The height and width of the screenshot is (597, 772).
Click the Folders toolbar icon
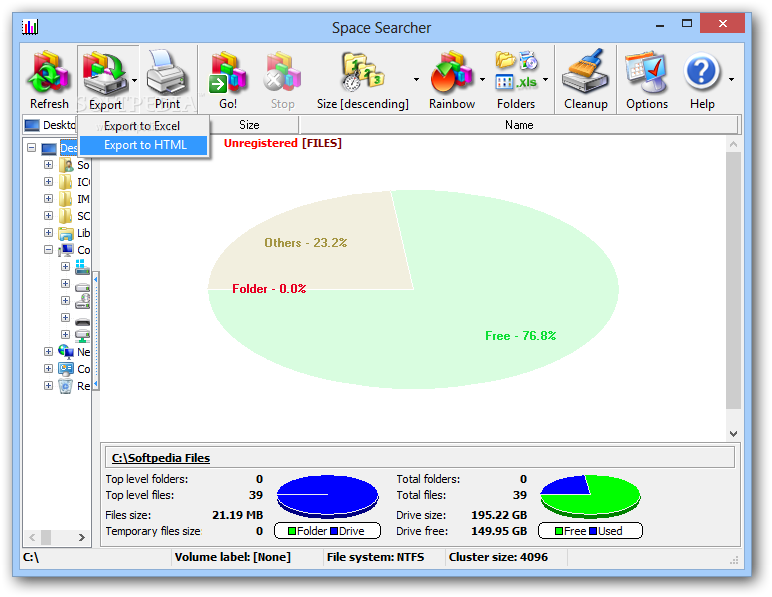point(516,71)
